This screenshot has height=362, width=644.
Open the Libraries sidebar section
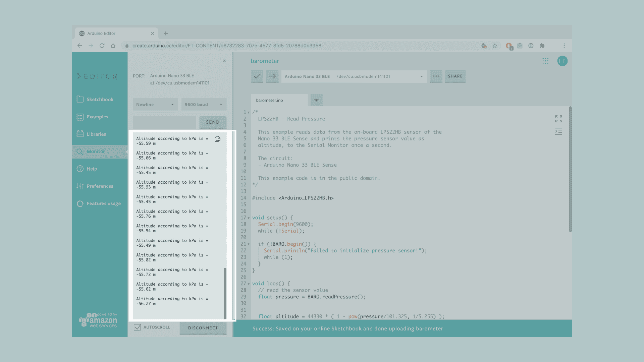pos(96,134)
